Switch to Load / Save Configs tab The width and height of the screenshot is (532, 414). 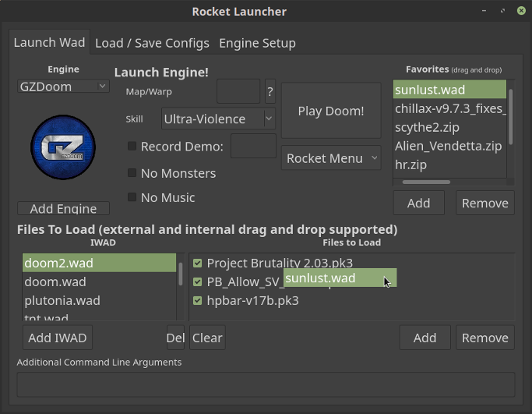pos(152,43)
